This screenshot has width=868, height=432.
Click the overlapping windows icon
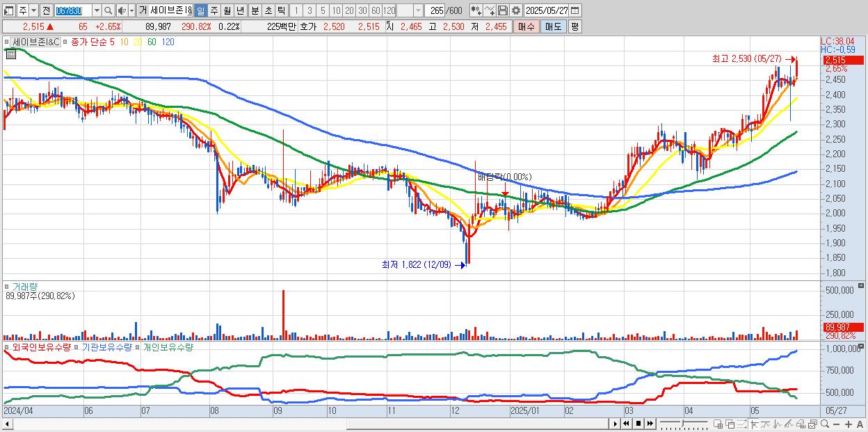point(730,424)
